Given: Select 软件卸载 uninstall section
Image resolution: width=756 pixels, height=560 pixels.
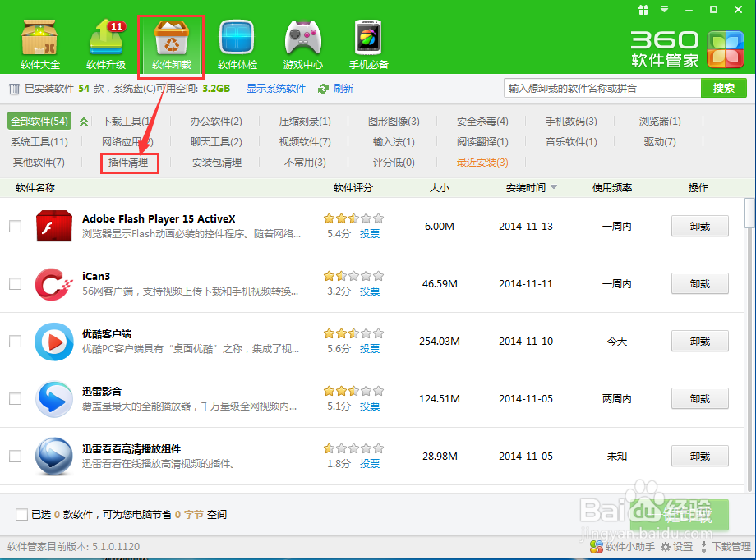Looking at the screenshot, I should pos(172,44).
